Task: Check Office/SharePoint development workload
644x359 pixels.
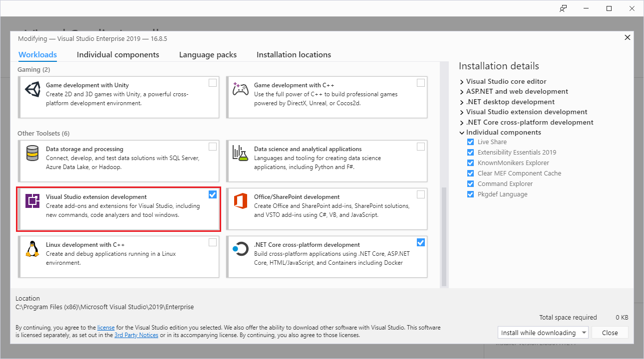Action: (421, 194)
